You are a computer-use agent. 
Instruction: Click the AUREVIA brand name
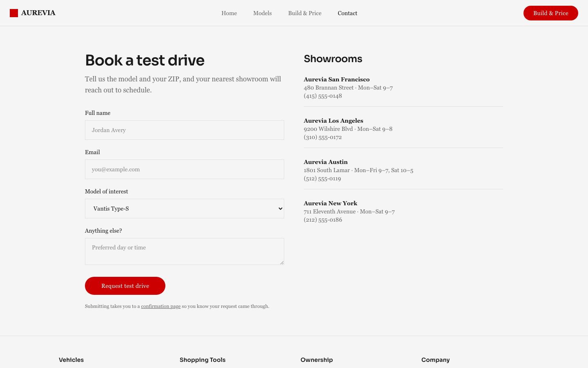tap(38, 13)
